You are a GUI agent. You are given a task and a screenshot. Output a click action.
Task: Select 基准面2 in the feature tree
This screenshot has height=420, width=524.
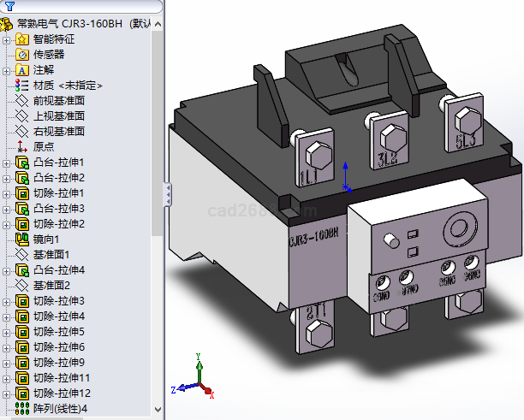point(51,286)
